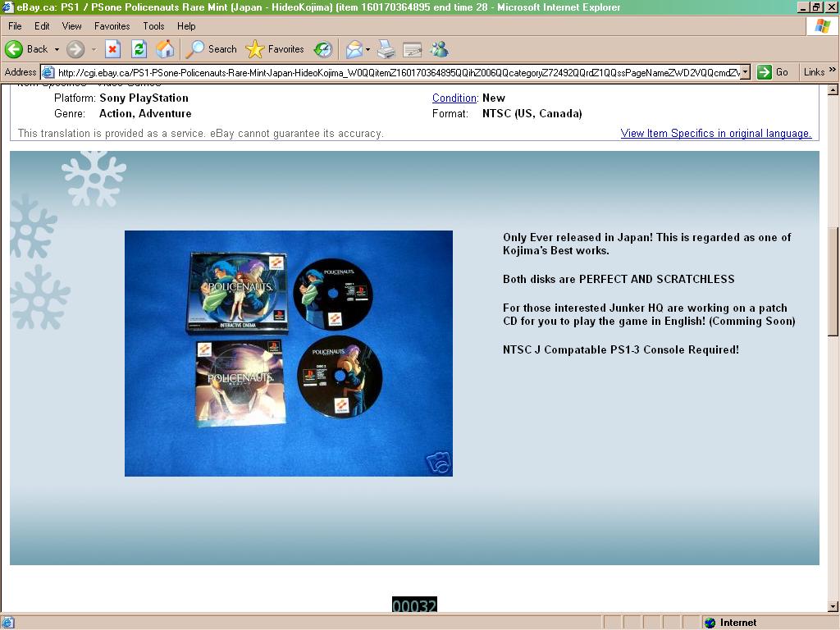Open the Favorites menu in menu bar
The image size is (840, 630).
112,26
